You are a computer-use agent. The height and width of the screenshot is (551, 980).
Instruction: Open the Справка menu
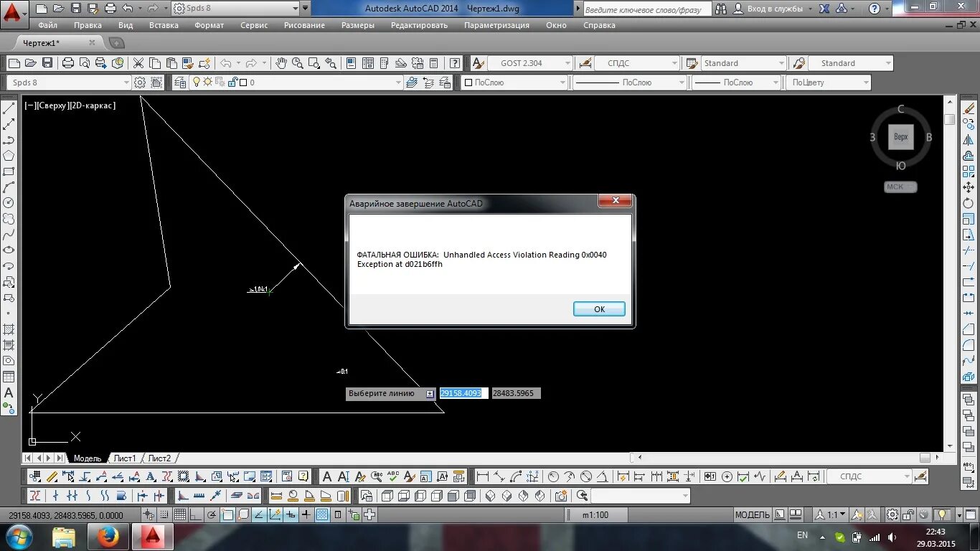[x=599, y=25]
